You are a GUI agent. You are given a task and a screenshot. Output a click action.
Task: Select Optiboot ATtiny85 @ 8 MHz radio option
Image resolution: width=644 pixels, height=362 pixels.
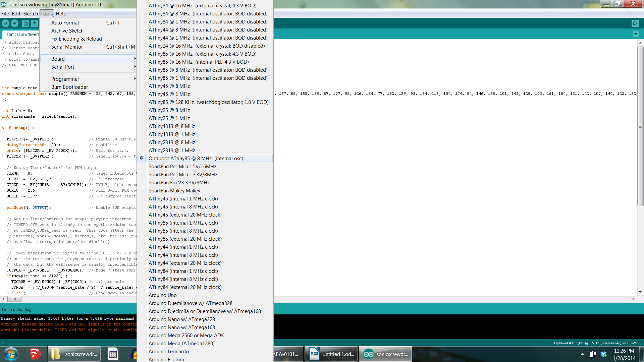(x=196, y=158)
